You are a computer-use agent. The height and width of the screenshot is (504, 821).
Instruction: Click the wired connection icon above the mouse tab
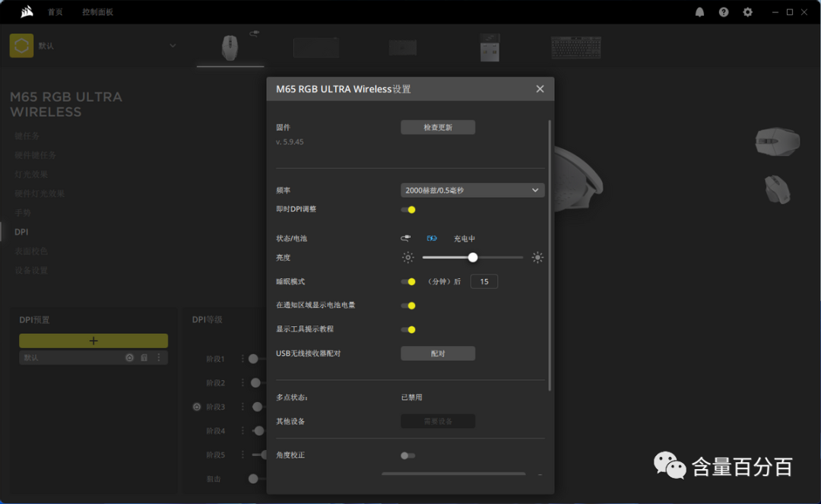tap(255, 33)
